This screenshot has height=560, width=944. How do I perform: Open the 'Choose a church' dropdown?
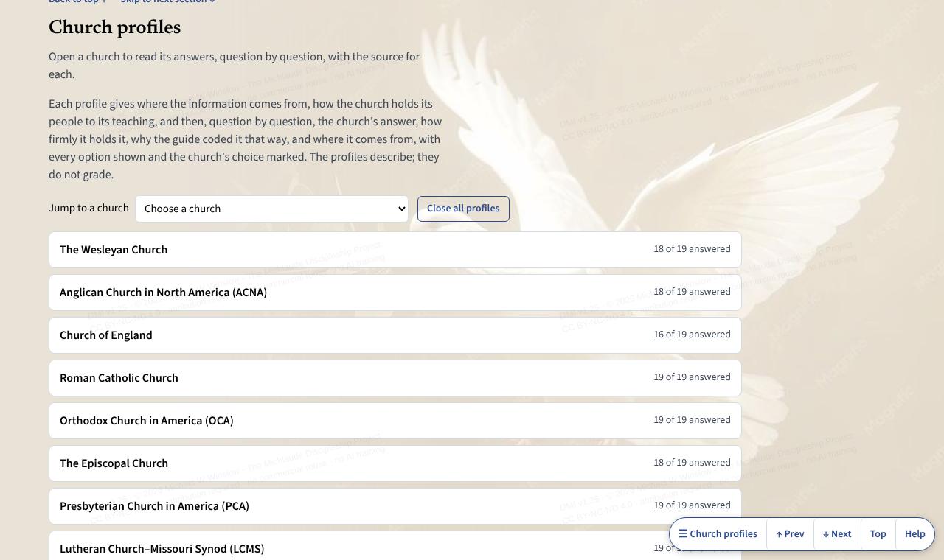click(271, 209)
